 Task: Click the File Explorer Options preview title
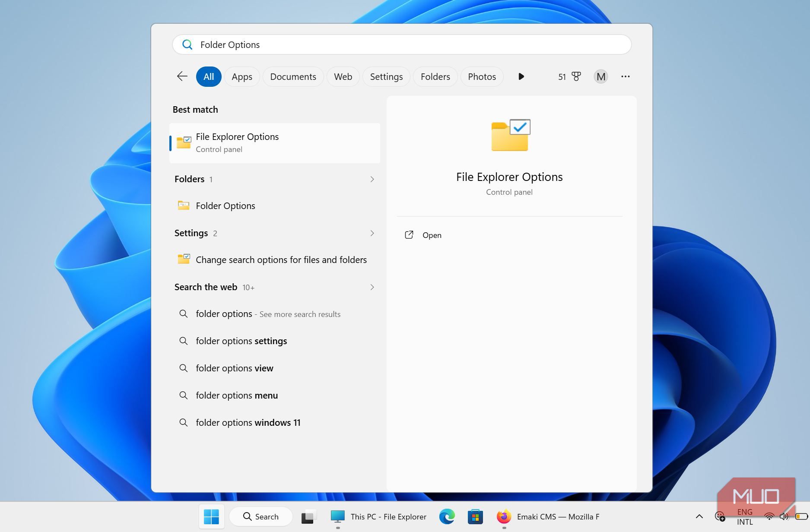tap(509, 177)
